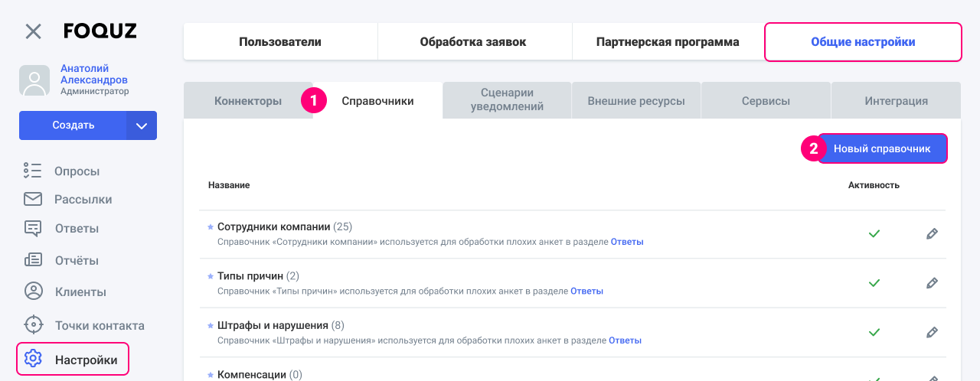The image size is (980, 381).
Task: Click pencil icon for Типы причин
Action: [932, 283]
